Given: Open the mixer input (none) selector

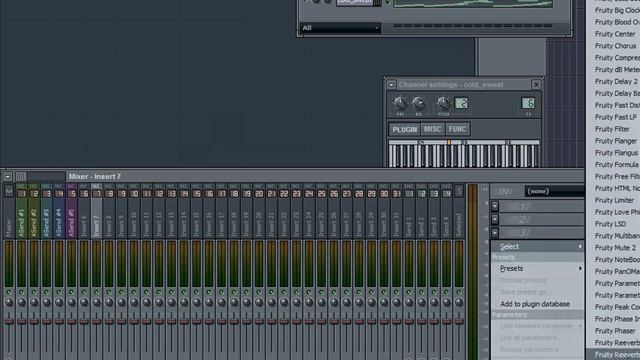Looking at the screenshot, I should tap(555, 191).
